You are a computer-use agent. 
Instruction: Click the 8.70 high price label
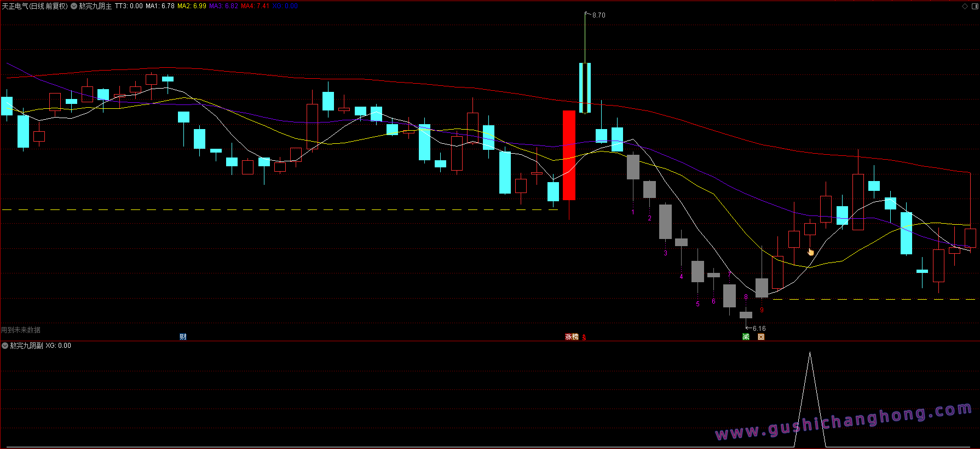tap(599, 15)
